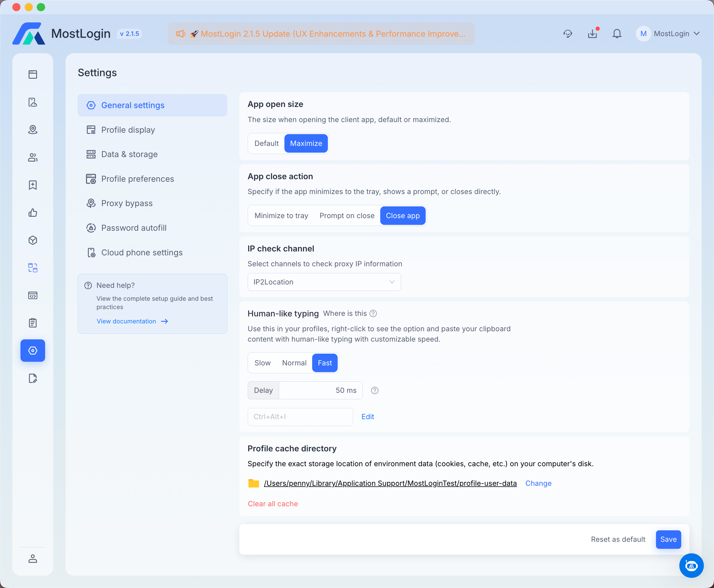Open the MostLogin 2.1.5 Update announcement
714x588 pixels.
point(321,34)
